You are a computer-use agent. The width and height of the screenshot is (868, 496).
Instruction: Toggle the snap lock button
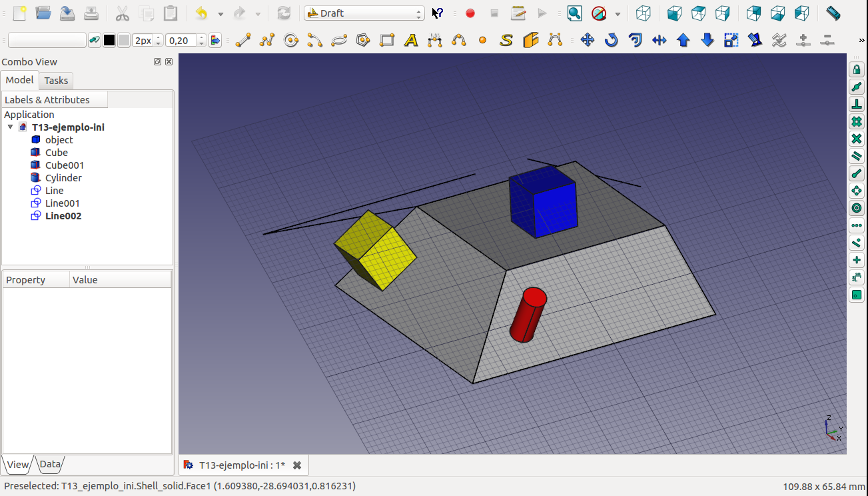[857, 70]
